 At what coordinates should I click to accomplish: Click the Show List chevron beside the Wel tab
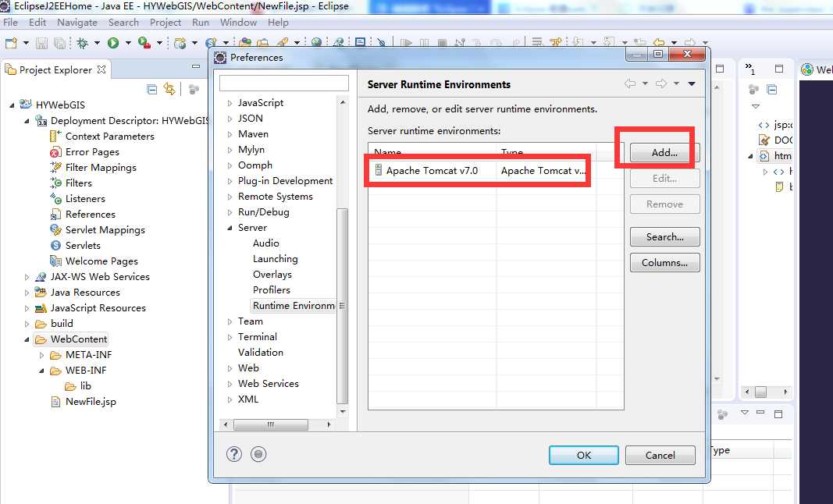pyautogui.click(x=749, y=68)
